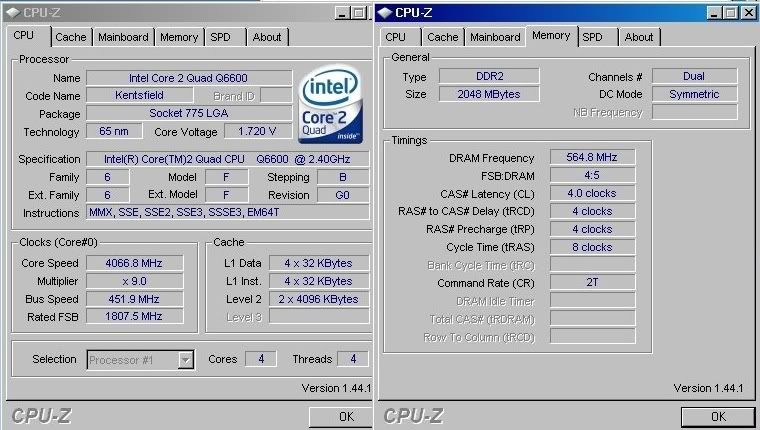Image resolution: width=760 pixels, height=430 pixels.
Task: Click the L1 Inst. cache value
Action: [x=319, y=281]
